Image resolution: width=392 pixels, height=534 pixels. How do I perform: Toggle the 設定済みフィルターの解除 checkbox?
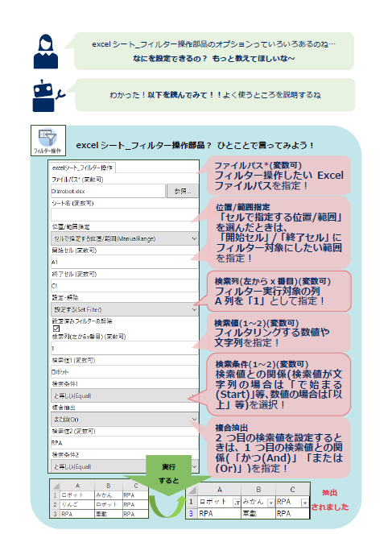(x=56, y=329)
